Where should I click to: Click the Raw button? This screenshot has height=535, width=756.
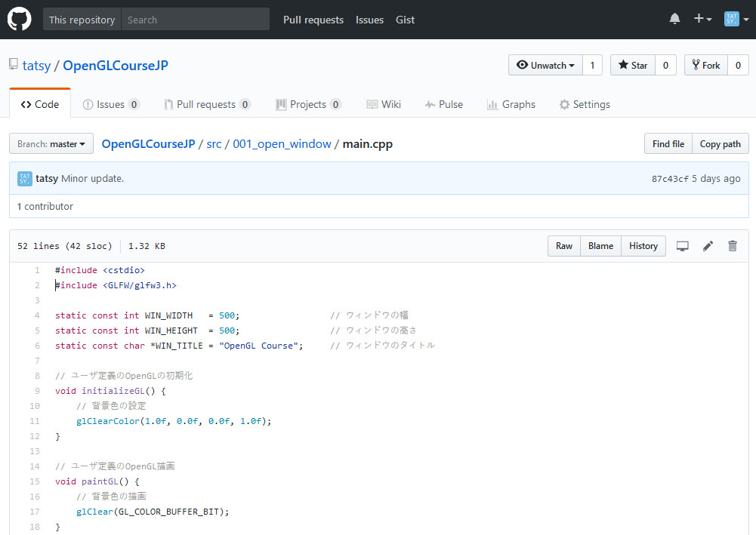[x=564, y=246]
